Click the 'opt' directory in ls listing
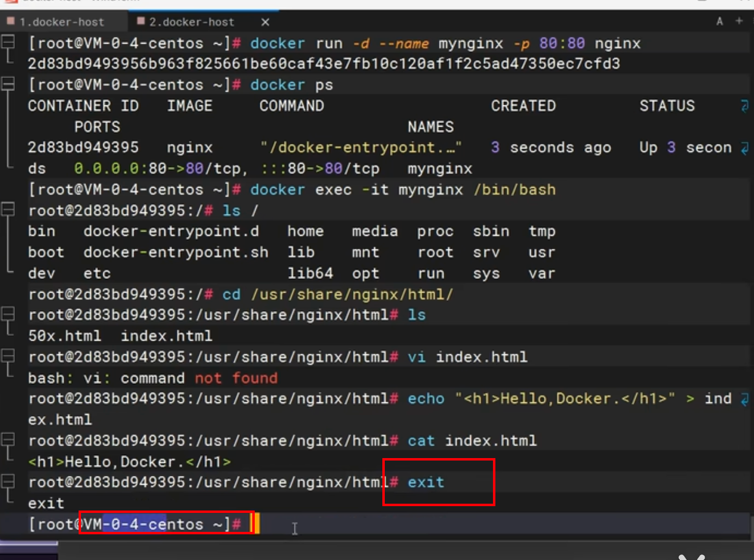Image resolution: width=754 pixels, height=560 pixels. point(366,273)
